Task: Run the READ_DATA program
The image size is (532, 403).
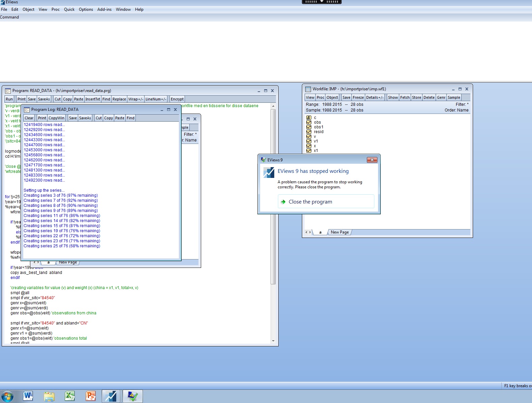Action: (9, 99)
